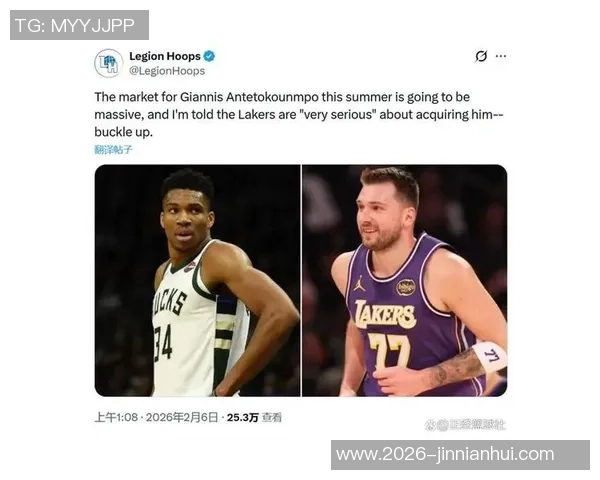Viewport: 600px width, 480px height.
Task: Click the Legion Hoops display name
Action: tap(165, 56)
